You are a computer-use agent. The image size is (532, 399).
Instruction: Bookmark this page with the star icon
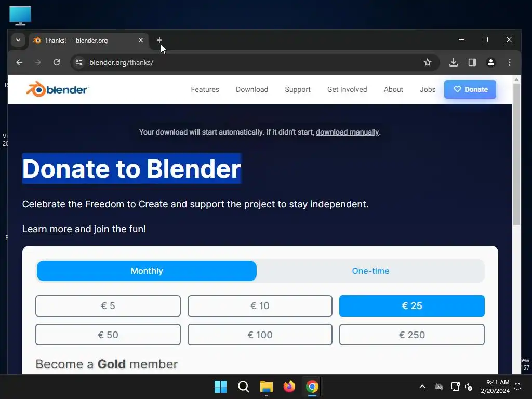click(428, 62)
